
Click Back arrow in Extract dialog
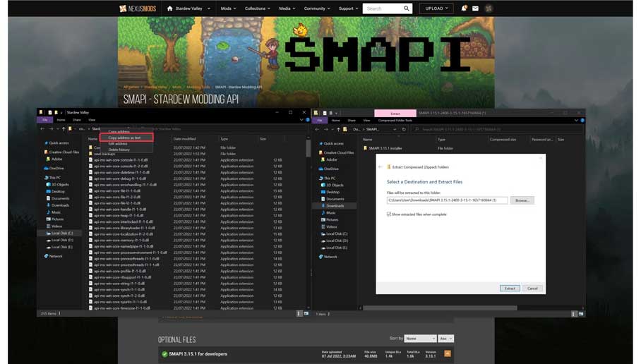tap(381, 166)
